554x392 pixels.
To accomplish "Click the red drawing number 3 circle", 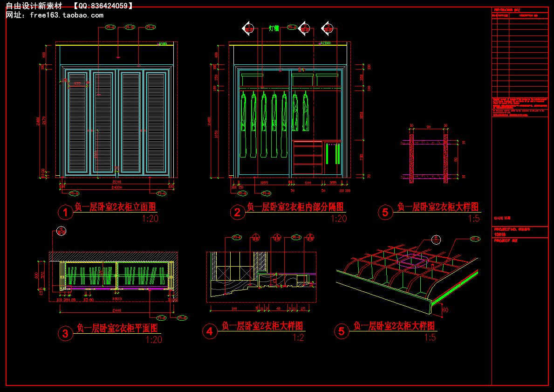I will [x=65, y=334].
